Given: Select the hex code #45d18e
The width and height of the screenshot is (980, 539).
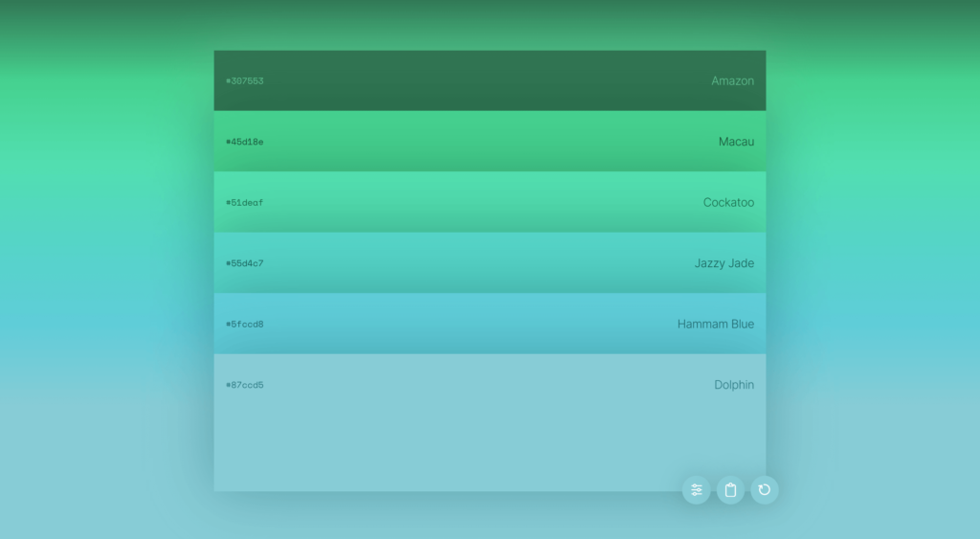Looking at the screenshot, I should (x=244, y=142).
